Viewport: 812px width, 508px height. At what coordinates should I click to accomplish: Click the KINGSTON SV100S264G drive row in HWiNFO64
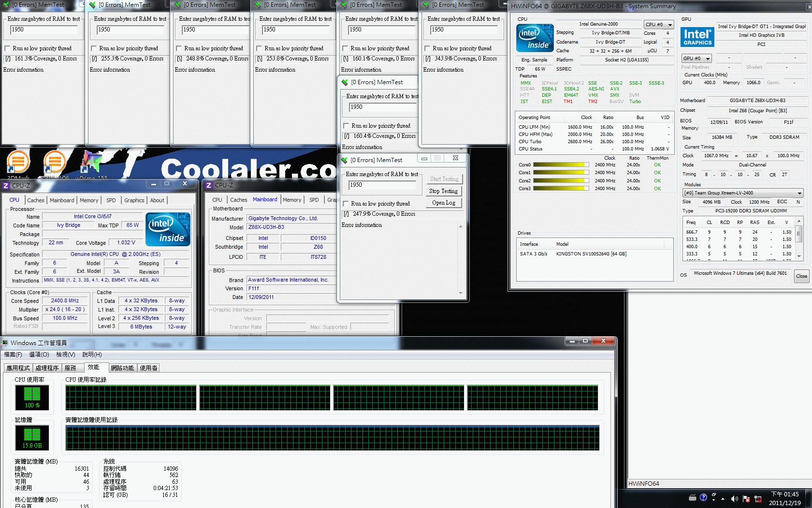click(594, 254)
